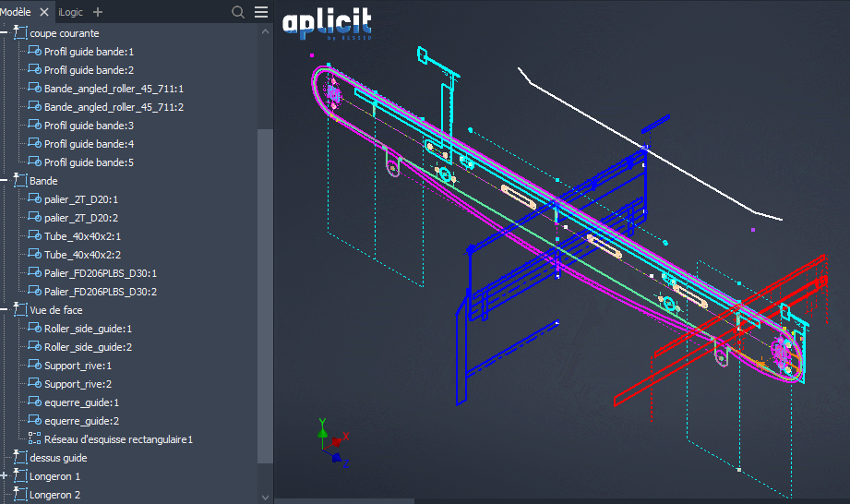Select 'equerre_guide:2' label

tap(81, 421)
